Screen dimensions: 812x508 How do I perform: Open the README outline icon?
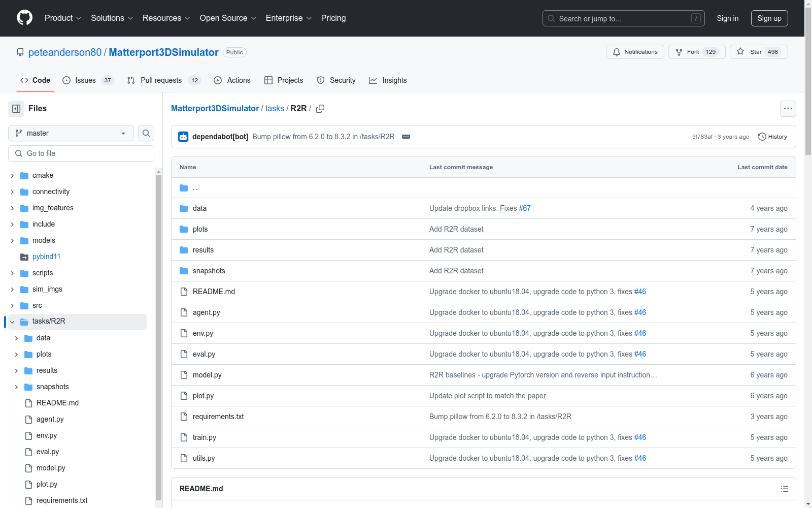pyautogui.click(x=785, y=489)
